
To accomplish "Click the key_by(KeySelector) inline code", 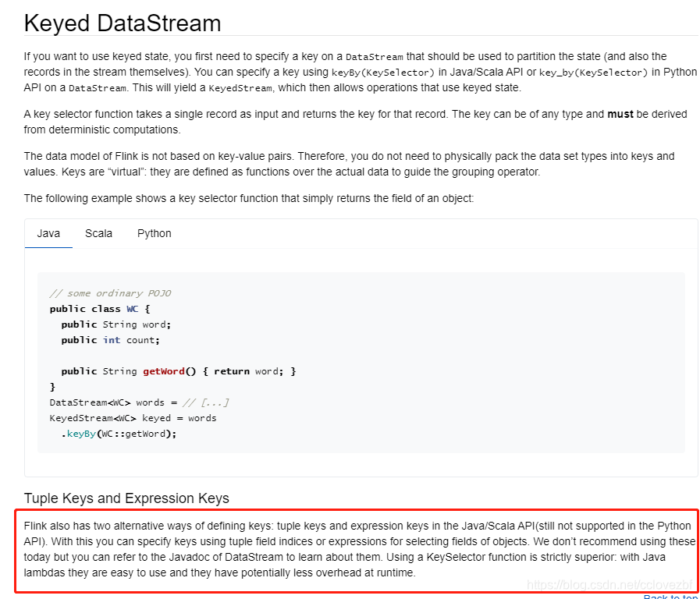I will pos(593,73).
